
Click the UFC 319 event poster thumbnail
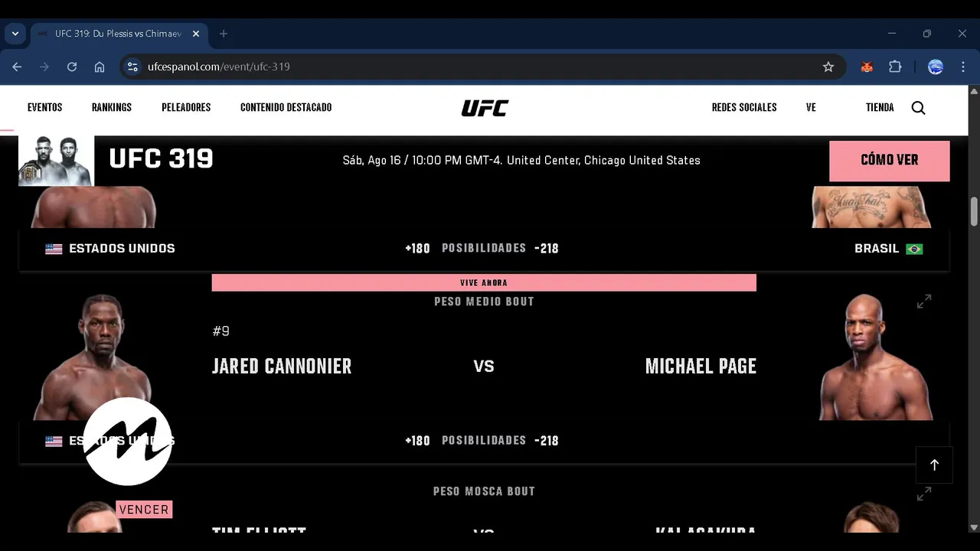(56, 161)
